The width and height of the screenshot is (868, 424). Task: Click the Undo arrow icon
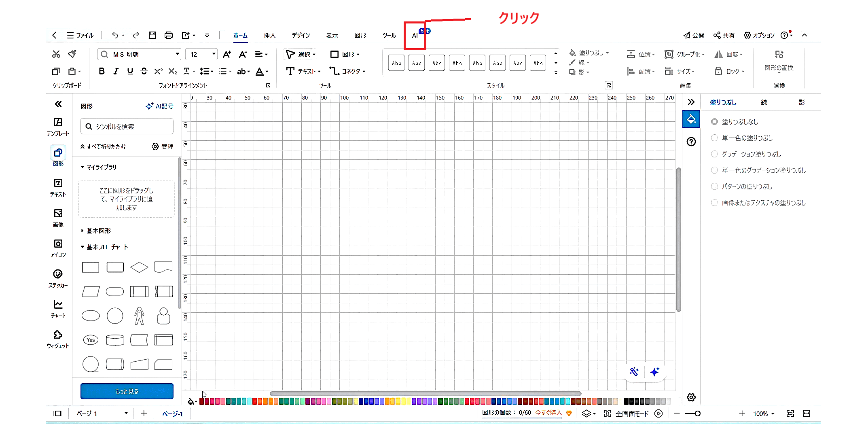[115, 35]
